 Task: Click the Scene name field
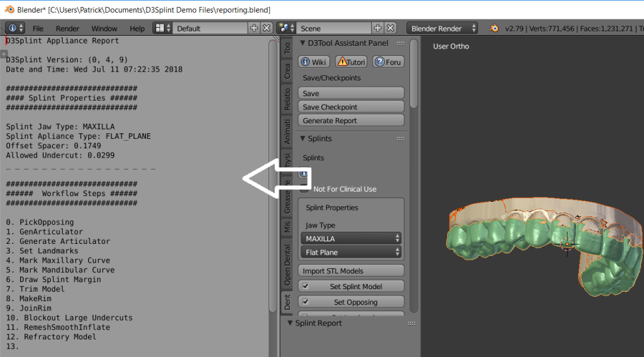334,28
